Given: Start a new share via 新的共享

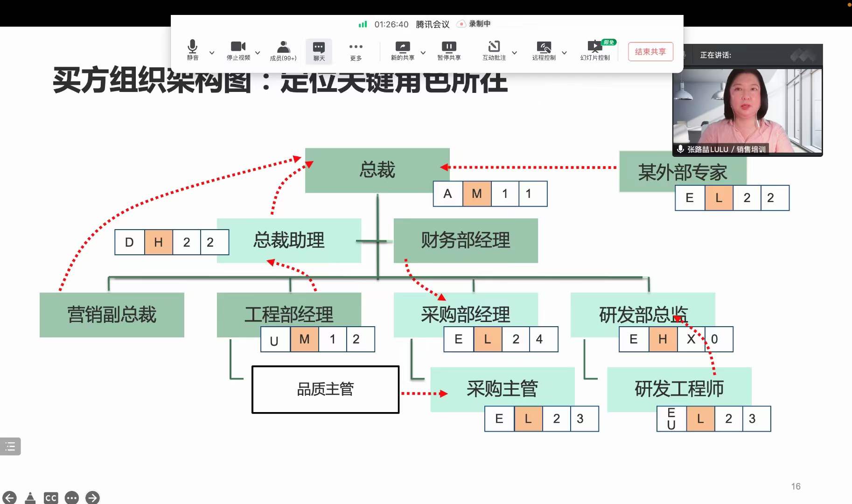Looking at the screenshot, I should pos(402,50).
